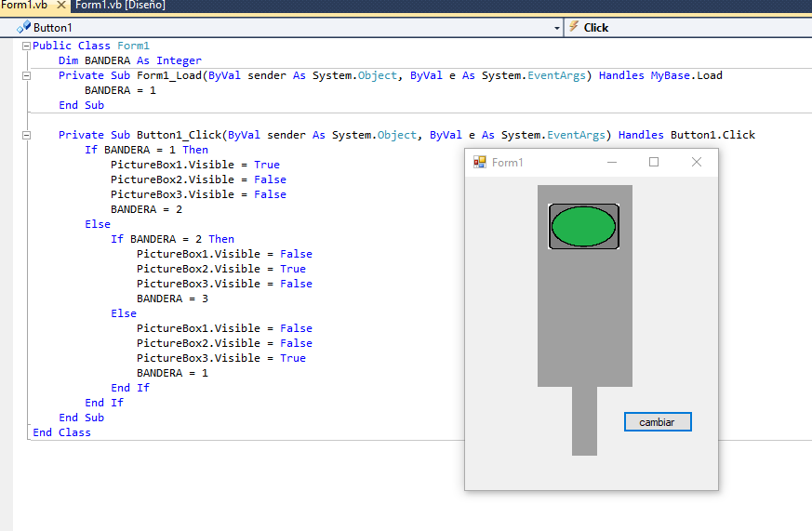
Task: Click the 'If BANDERA = 1 Then' line
Action: click(146, 150)
